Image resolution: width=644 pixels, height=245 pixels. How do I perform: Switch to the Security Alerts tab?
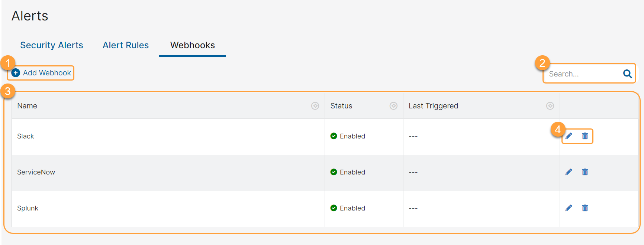point(52,45)
